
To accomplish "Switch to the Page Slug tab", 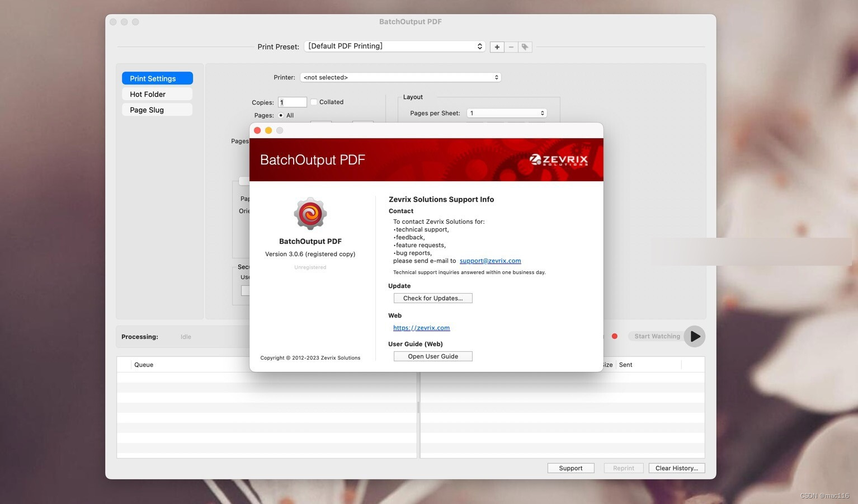I will coord(157,110).
